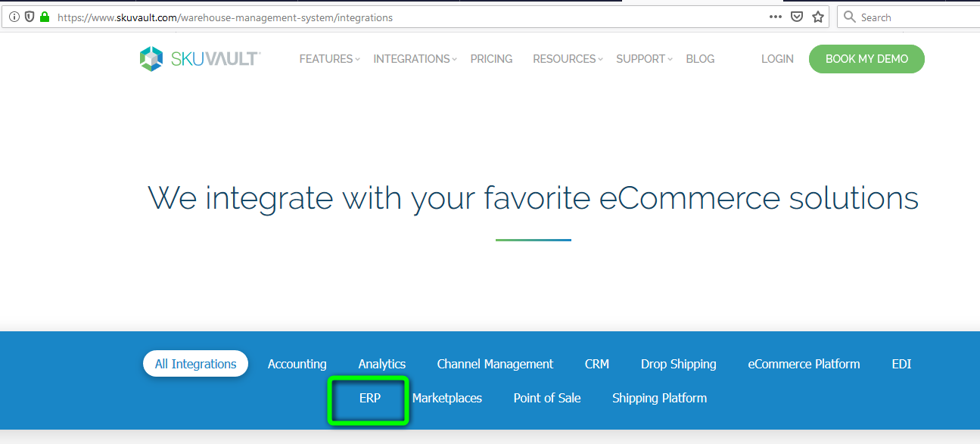Select the EDI category
Image resolution: width=980 pixels, height=444 pixels.
tap(901, 364)
